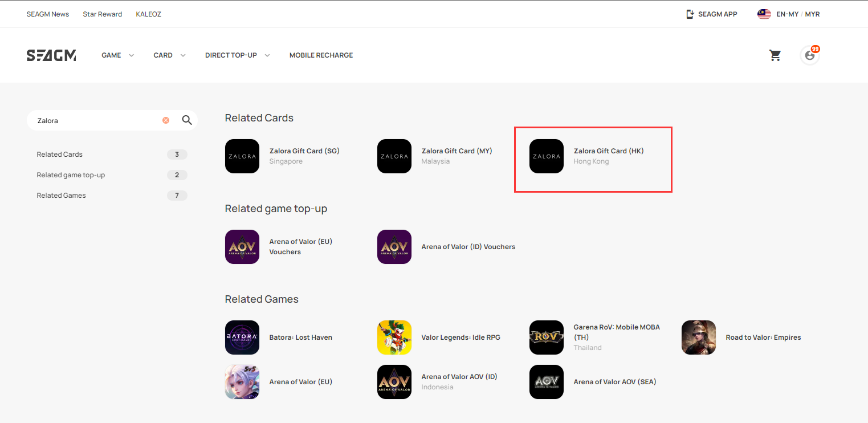Open the user account avatar icon

click(x=809, y=55)
